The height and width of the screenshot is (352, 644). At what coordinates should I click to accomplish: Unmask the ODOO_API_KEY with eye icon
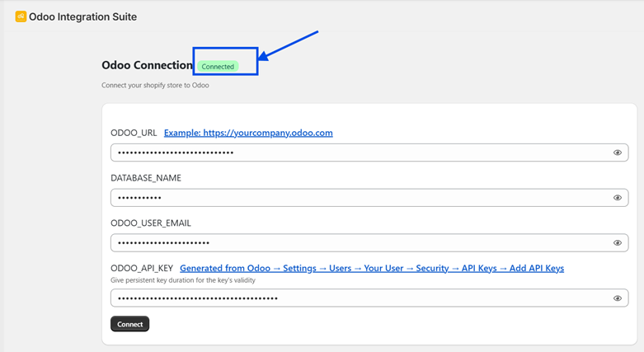click(618, 298)
